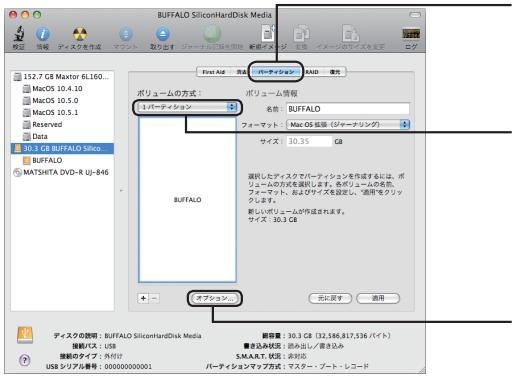Switch to the Partition (パーティション) tab
This screenshot has width=512, height=376.
(276, 72)
